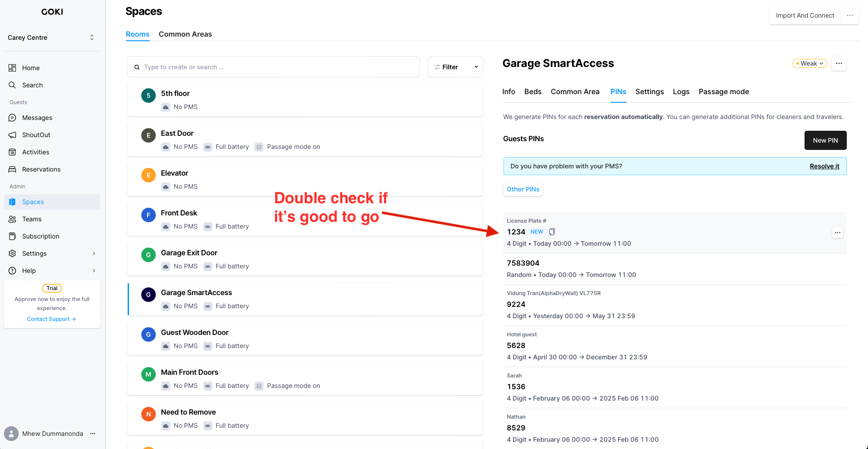Click Import And Connect button

click(x=805, y=15)
